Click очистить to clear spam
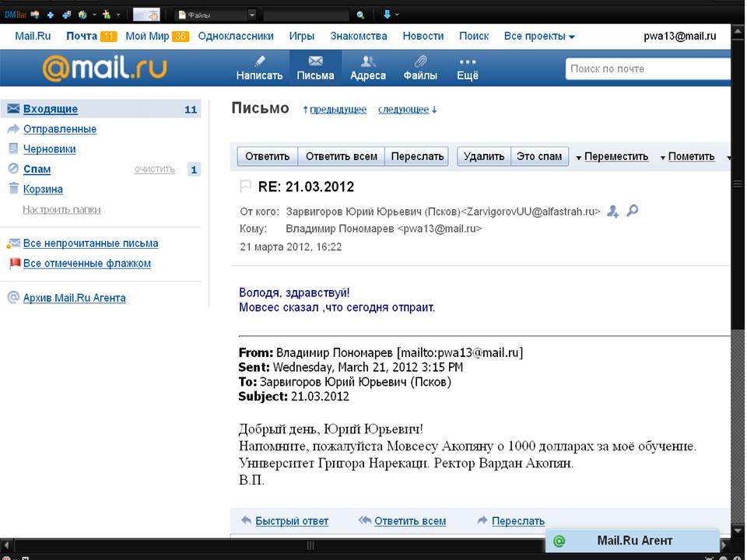Screen dimensions: 747x560 (155, 170)
